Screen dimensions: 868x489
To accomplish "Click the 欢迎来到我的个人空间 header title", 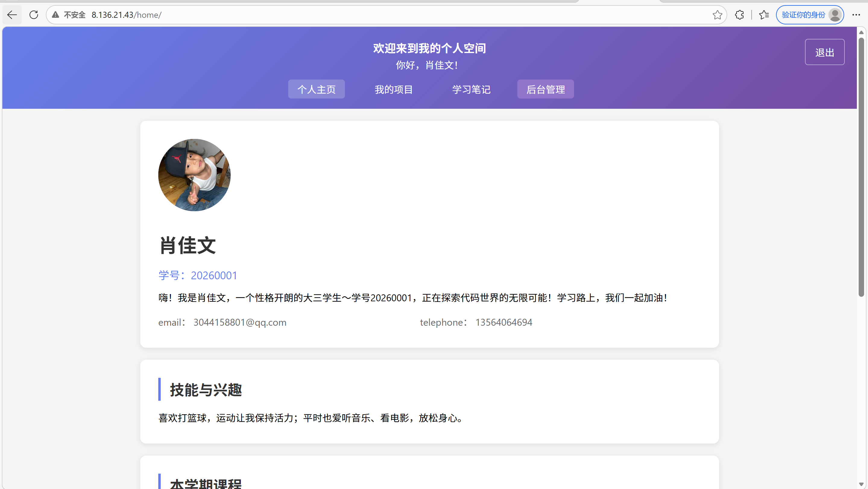I will coord(429,48).
